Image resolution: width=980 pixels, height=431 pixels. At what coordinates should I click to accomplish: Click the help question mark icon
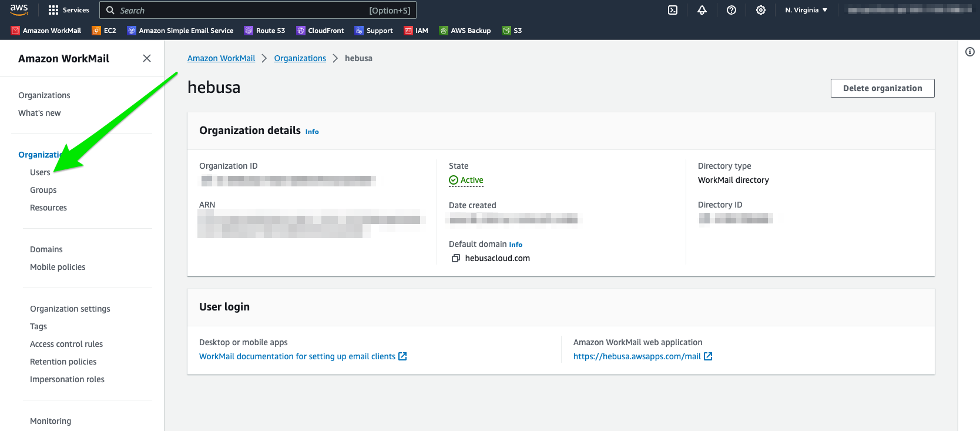point(731,10)
